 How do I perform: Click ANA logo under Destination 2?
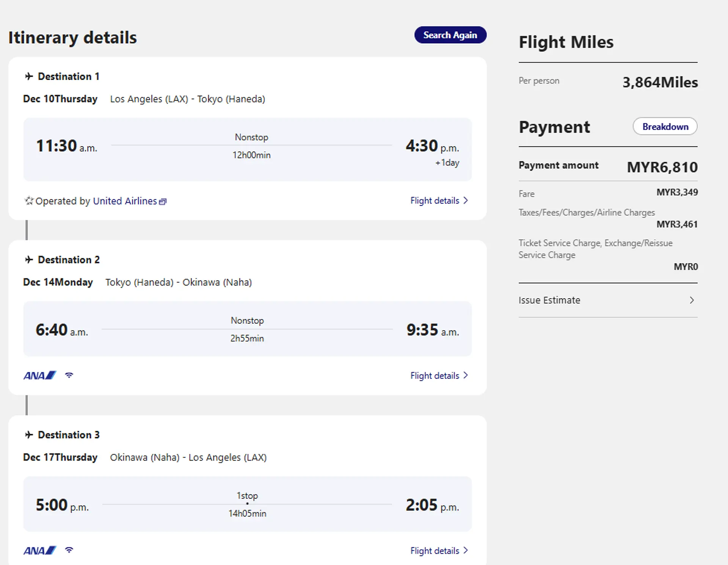[40, 375]
